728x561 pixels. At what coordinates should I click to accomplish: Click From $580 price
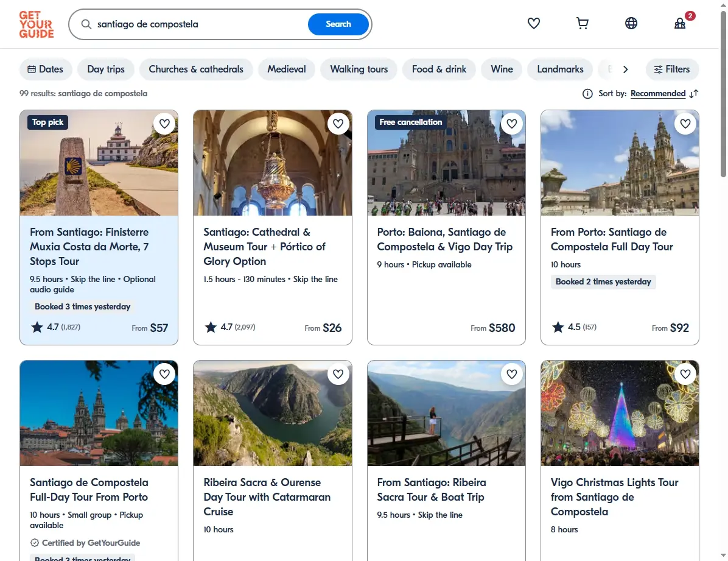[x=492, y=328]
